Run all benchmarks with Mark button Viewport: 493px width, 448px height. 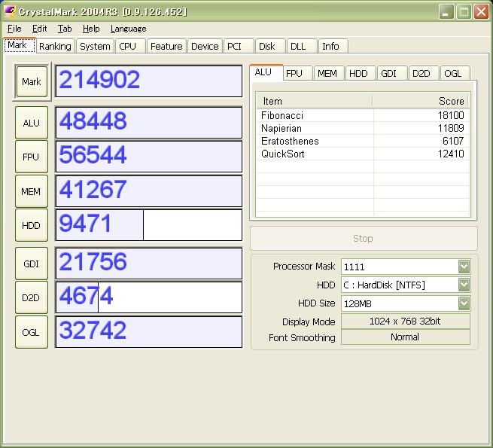(x=32, y=81)
